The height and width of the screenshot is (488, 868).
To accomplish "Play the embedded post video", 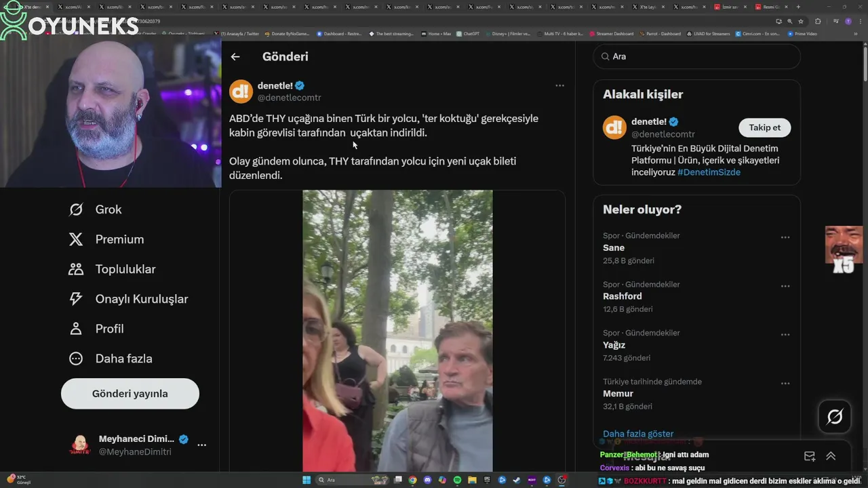I will tap(397, 331).
